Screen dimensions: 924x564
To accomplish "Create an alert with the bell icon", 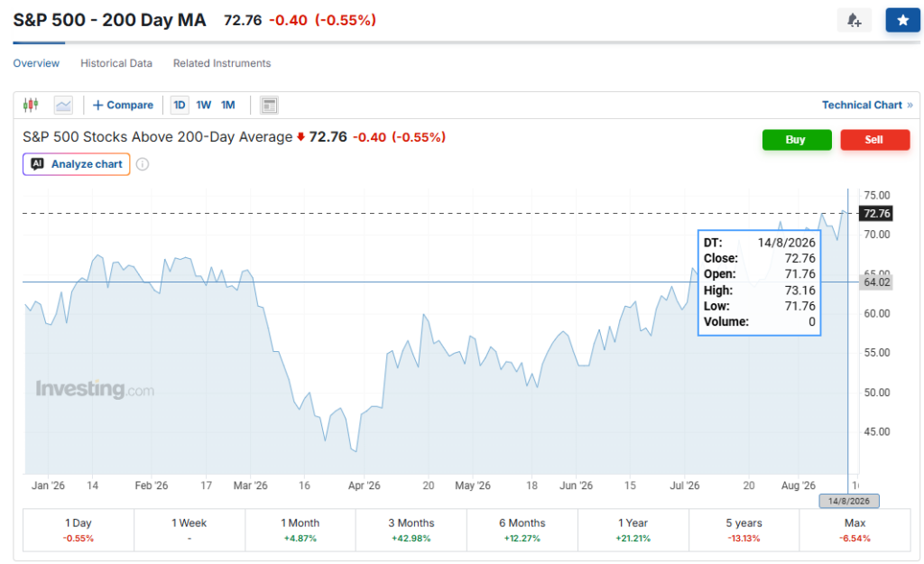I will (x=854, y=21).
